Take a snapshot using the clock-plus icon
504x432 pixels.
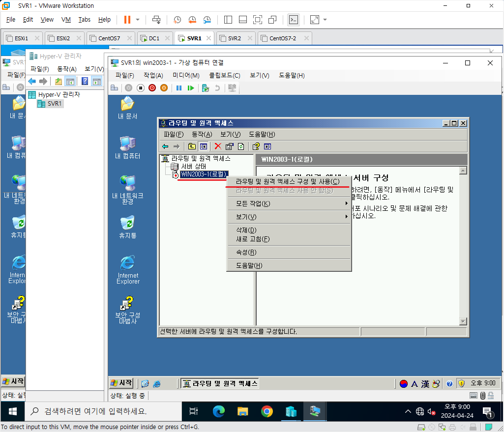tap(177, 20)
